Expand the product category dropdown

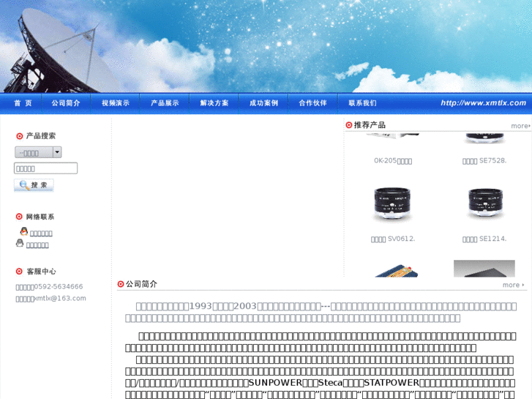tap(38, 152)
